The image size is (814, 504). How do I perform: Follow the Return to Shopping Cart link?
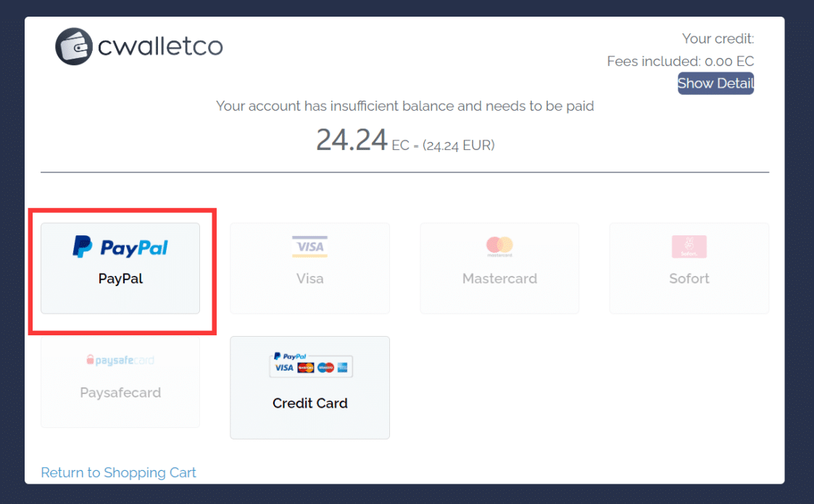[118, 473]
